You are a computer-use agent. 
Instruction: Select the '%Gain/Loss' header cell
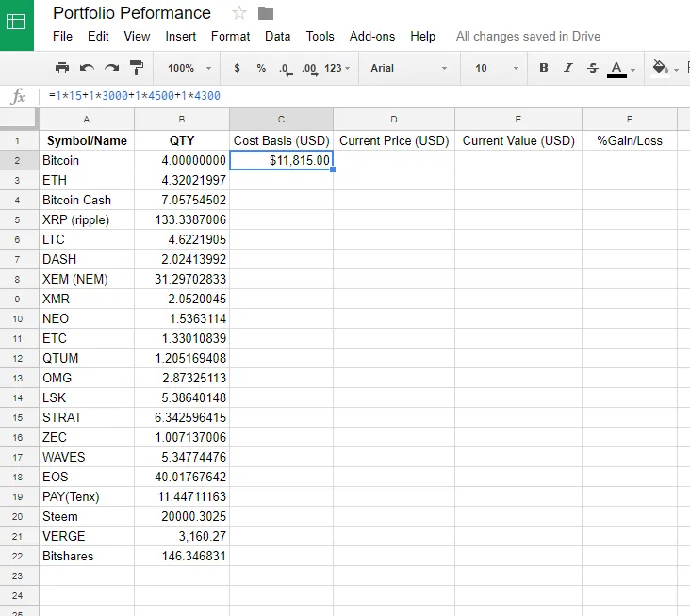coord(630,140)
